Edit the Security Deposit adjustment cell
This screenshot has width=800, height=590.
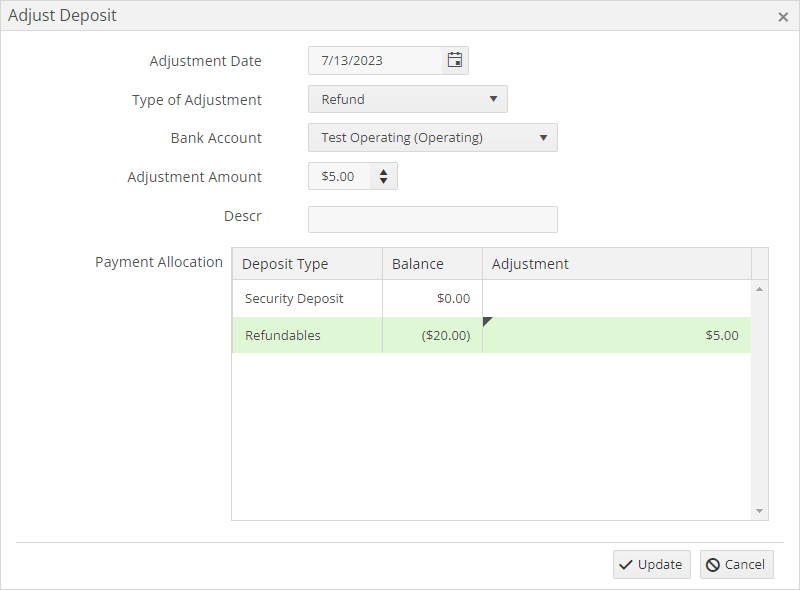pos(616,299)
